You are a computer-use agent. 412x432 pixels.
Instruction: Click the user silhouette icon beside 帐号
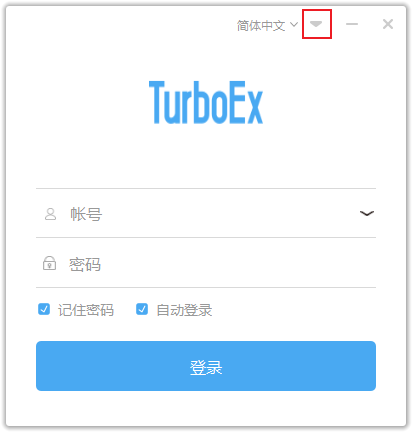50,214
